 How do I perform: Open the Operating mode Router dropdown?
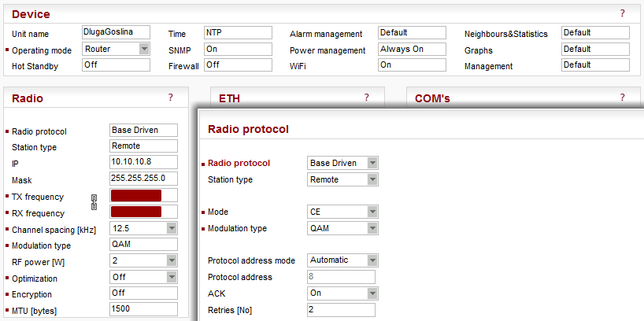[116, 50]
